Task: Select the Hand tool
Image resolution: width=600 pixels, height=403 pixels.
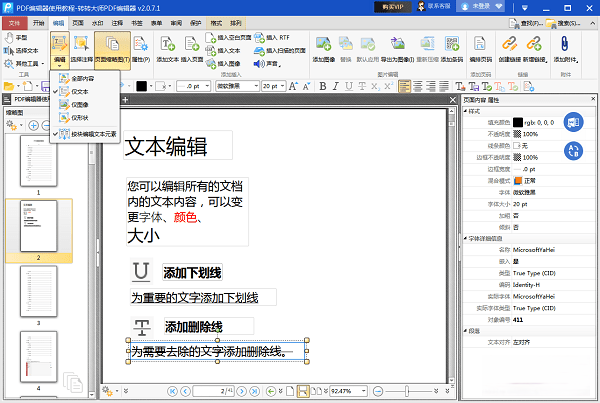Action: [x=18, y=36]
